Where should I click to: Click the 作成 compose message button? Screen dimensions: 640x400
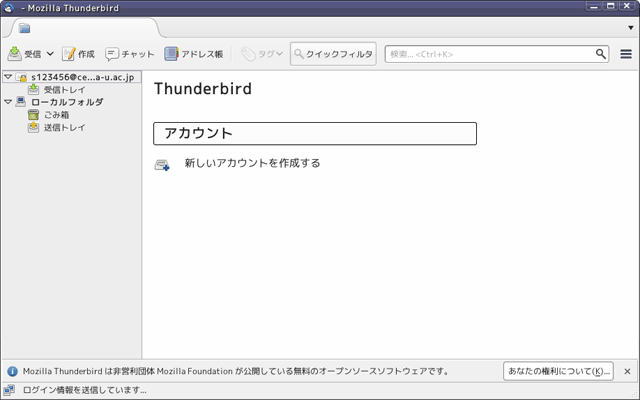tap(78, 54)
